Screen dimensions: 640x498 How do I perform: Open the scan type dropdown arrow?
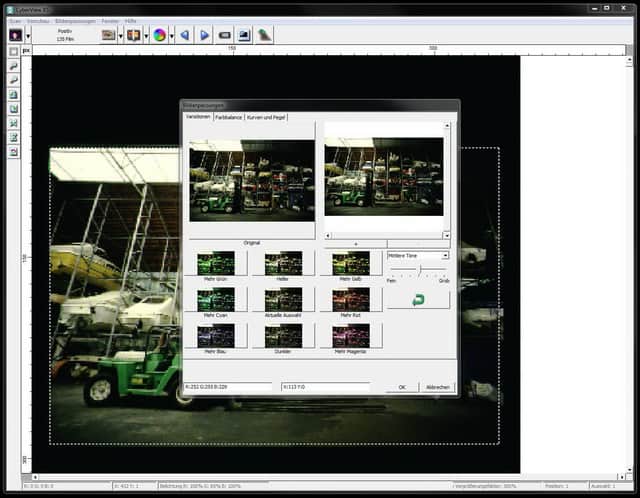29,35
